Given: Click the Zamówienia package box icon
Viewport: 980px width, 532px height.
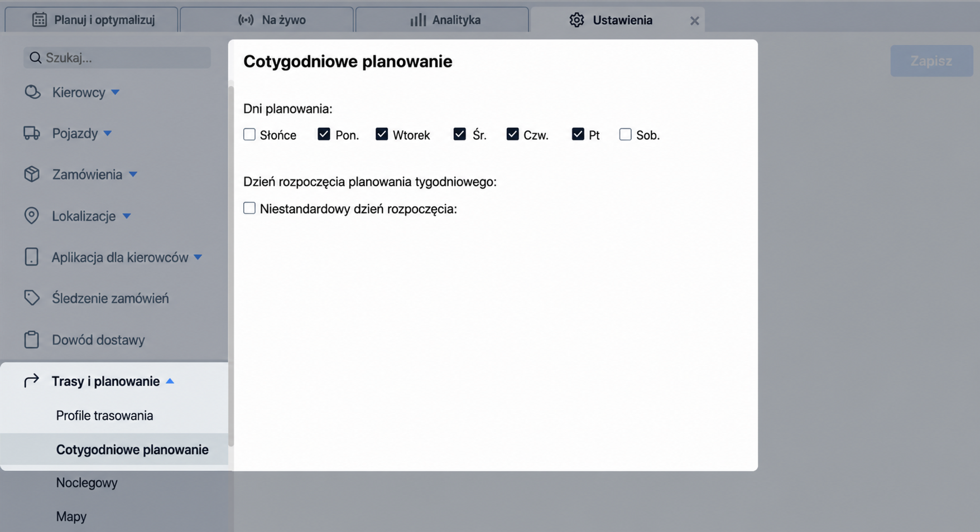Looking at the screenshot, I should click(x=32, y=174).
